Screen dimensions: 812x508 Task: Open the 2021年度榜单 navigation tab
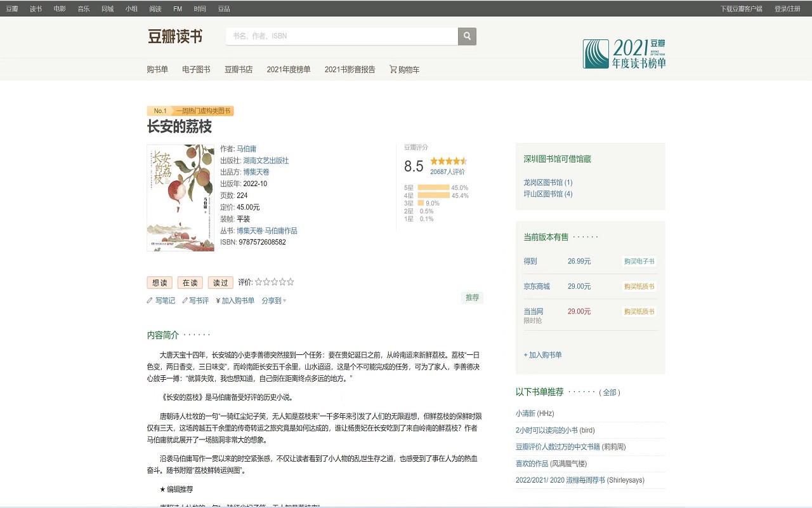pyautogui.click(x=289, y=69)
